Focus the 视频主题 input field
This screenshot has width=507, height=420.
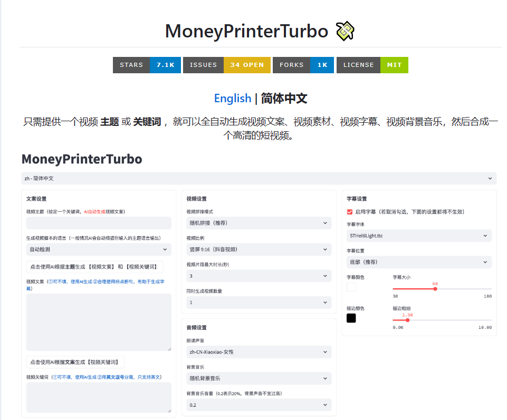point(99,223)
